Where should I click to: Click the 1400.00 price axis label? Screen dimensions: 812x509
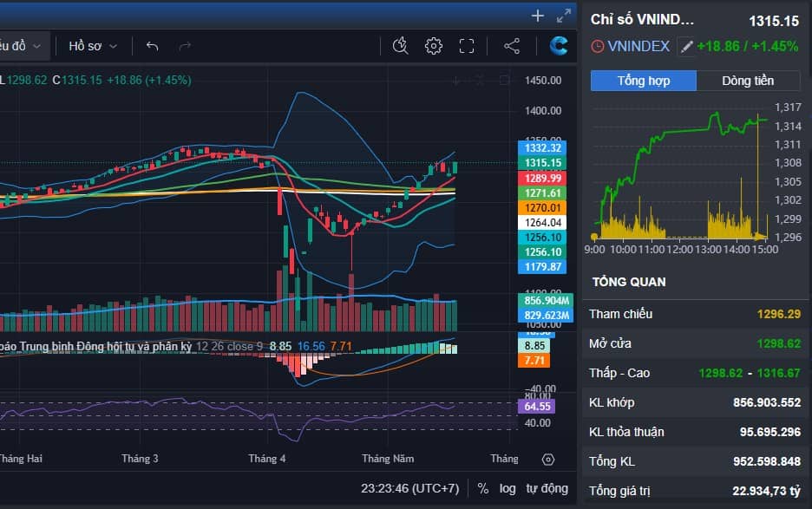pos(543,110)
